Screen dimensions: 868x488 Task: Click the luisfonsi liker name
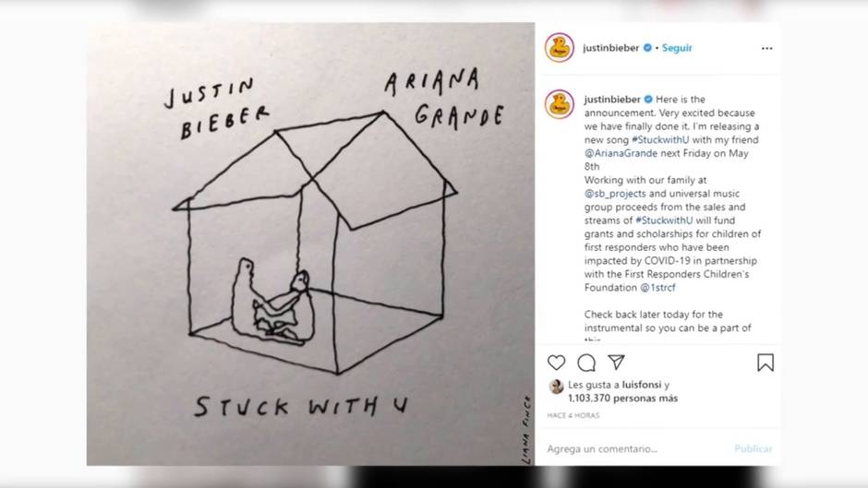(x=642, y=385)
